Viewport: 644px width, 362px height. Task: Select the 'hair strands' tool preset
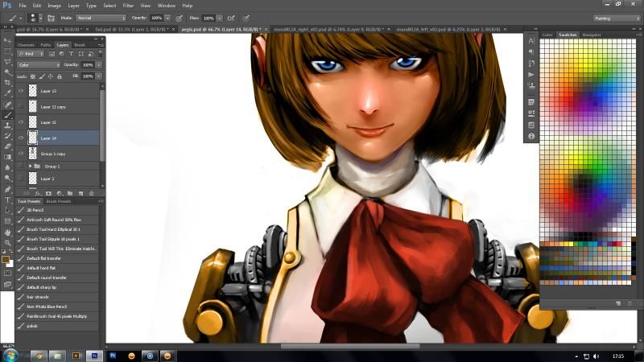tap(57, 297)
